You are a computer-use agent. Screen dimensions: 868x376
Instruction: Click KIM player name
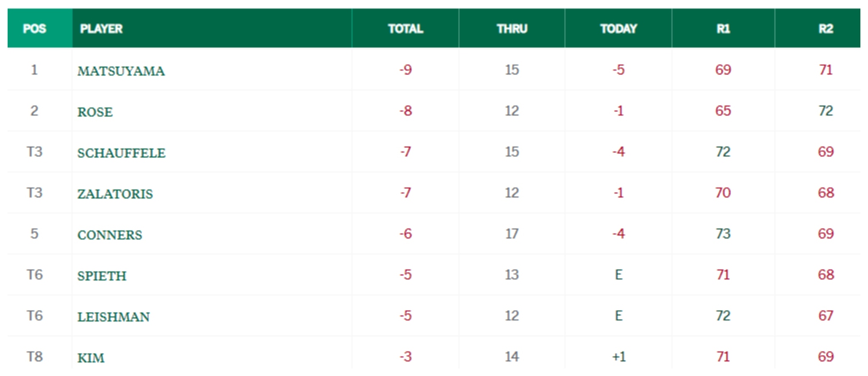pos(91,358)
